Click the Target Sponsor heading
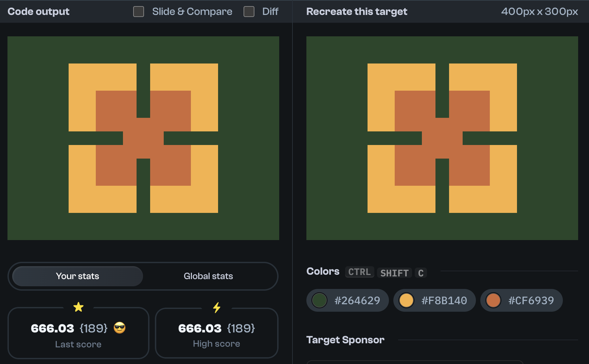589x364 pixels. click(x=345, y=340)
